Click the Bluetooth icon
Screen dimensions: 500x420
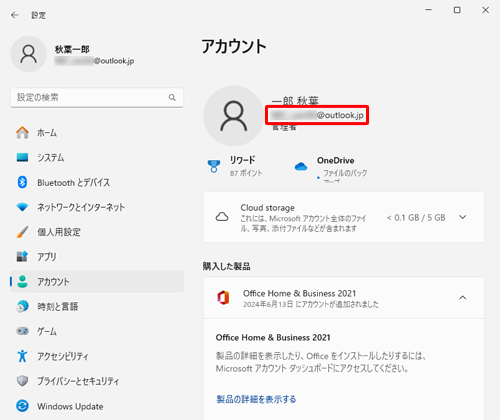22,182
